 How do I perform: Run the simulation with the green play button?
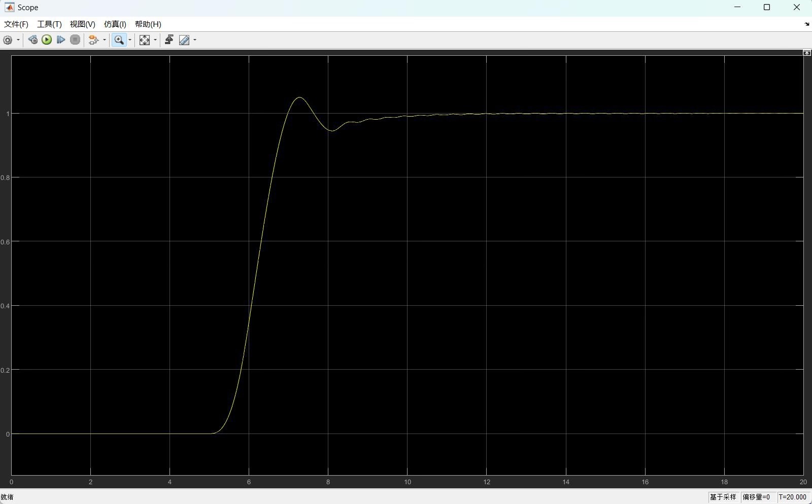point(47,40)
